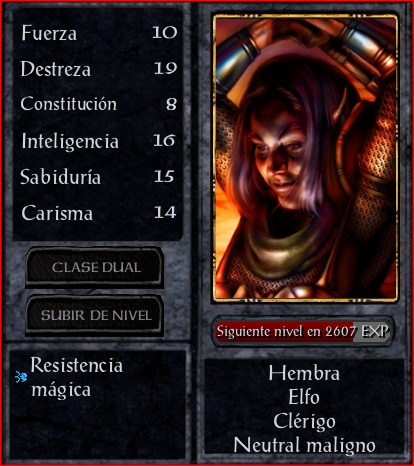
Task: Click the Elfo race text
Action: (x=304, y=397)
